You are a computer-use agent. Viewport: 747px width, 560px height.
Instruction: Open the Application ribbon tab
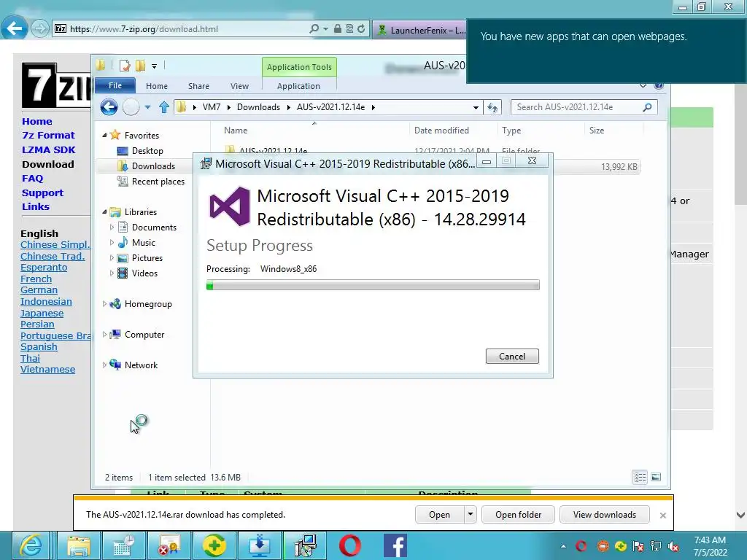tap(298, 86)
